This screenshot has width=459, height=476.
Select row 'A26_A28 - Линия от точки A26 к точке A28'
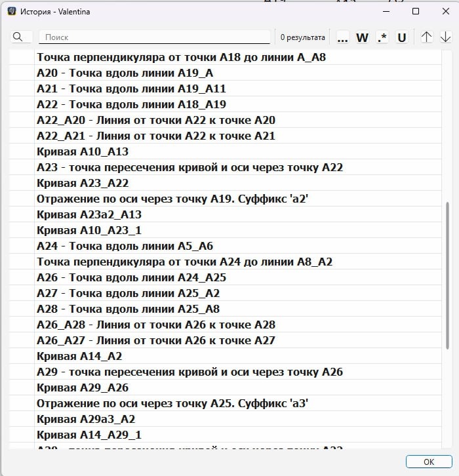coord(226,325)
